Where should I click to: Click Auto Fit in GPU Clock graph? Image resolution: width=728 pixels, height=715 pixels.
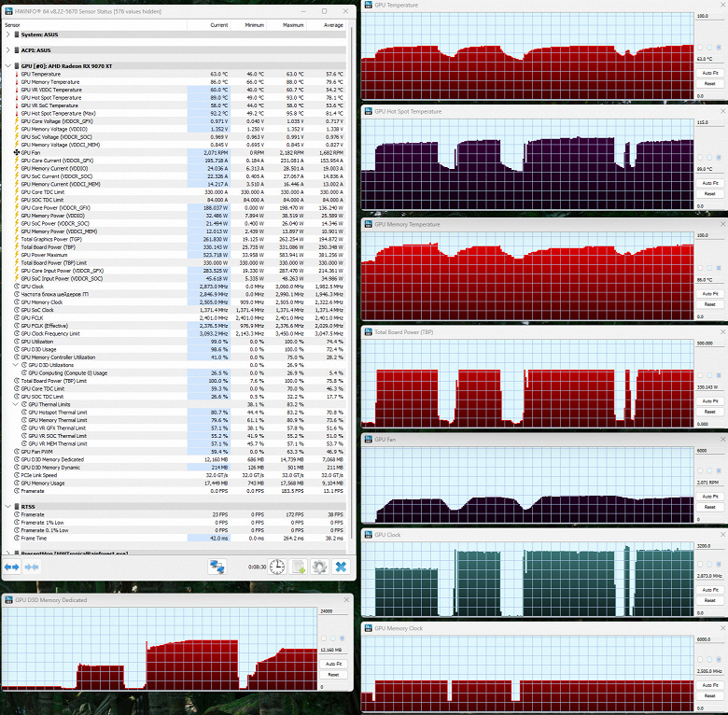710,590
